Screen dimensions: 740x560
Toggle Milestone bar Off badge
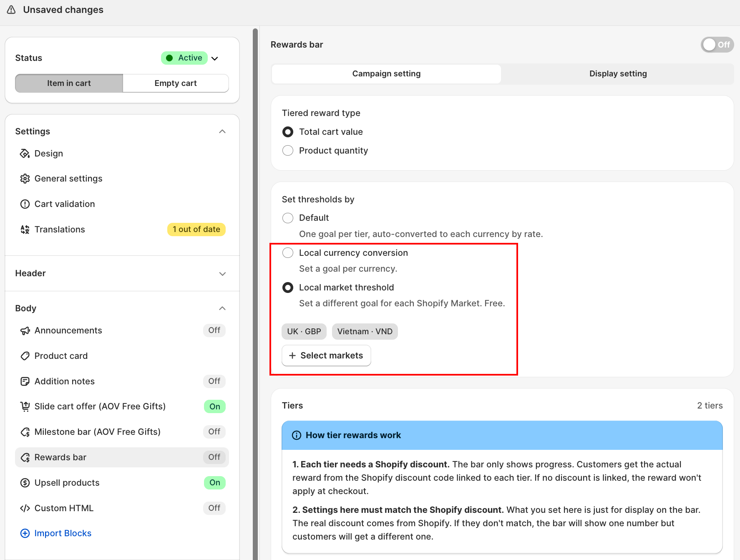(x=214, y=432)
